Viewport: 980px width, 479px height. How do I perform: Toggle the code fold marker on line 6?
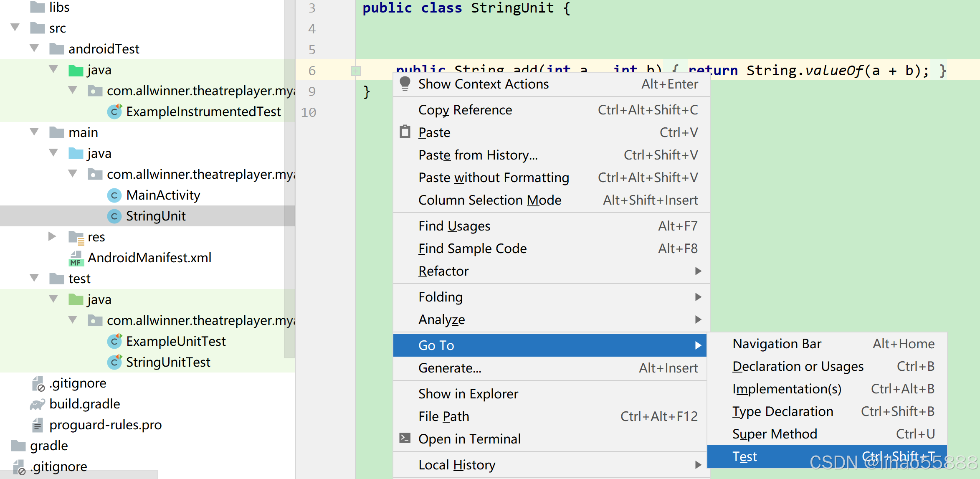coord(355,71)
